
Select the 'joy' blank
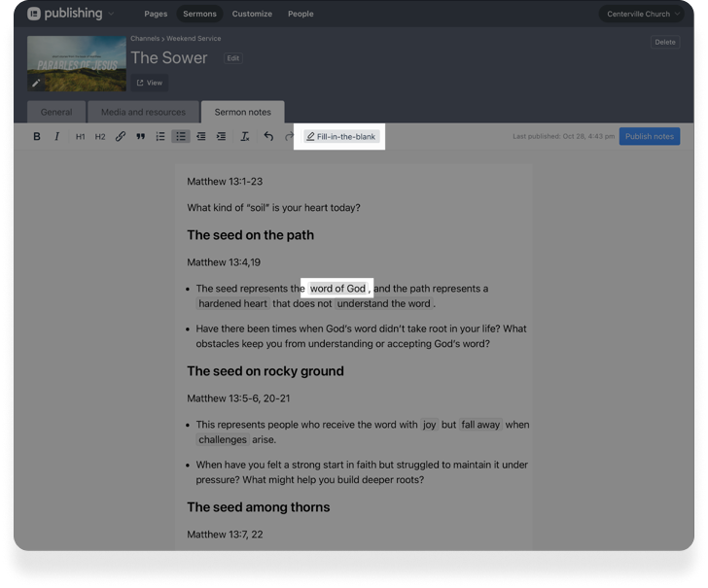[430, 425]
